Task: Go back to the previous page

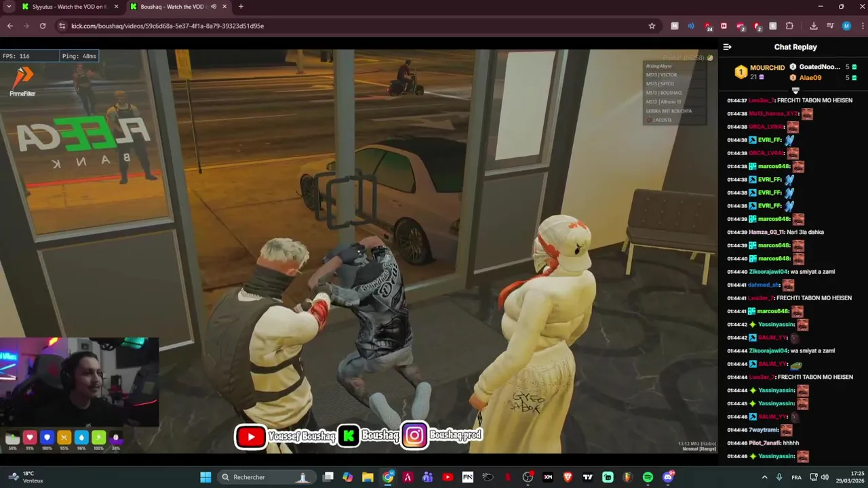Action: (x=9, y=26)
